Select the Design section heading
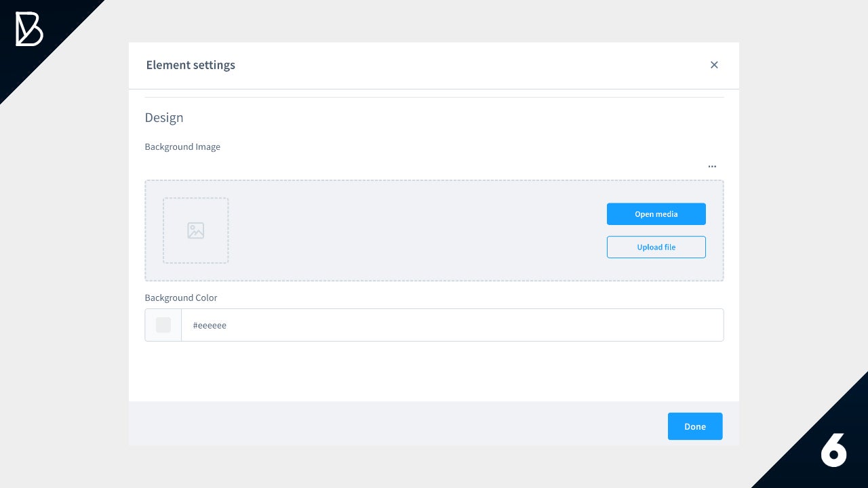Viewport: 868px width, 488px height. (x=164, y=118)
